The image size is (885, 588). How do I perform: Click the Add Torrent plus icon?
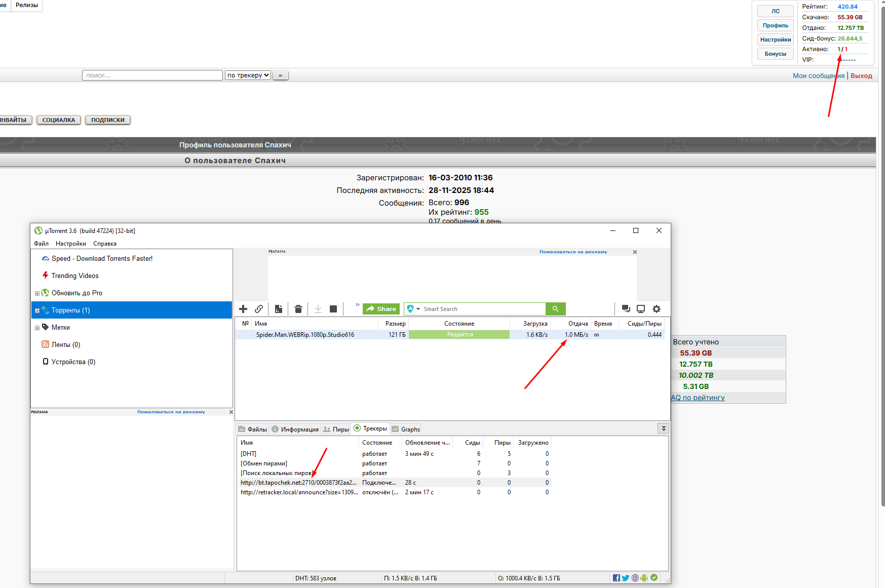243,309
